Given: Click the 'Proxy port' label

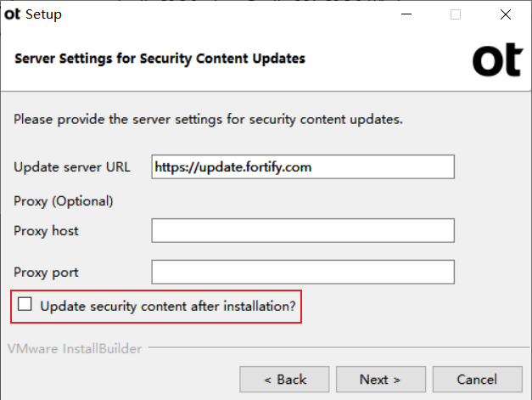Looking at the screenshot, I should click(x=46, y=273).
